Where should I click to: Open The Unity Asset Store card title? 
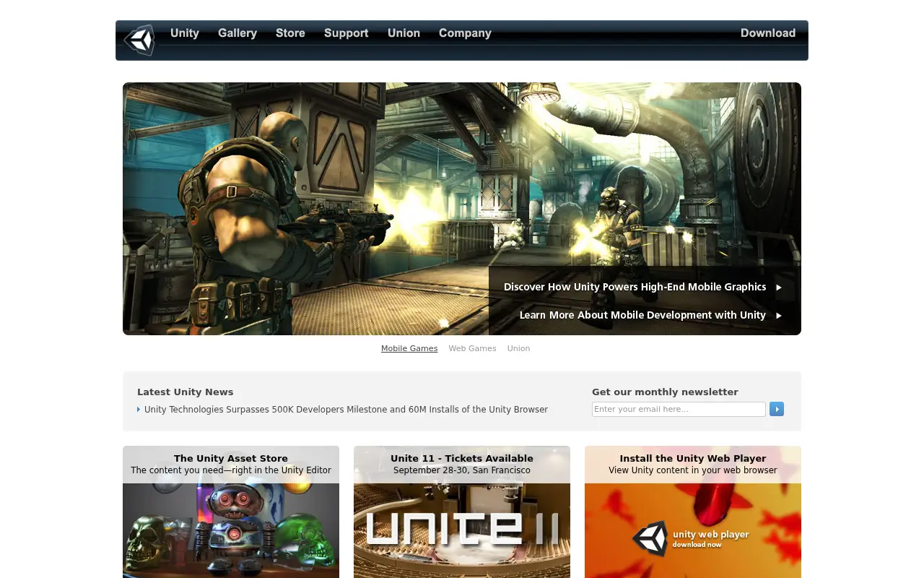tap(231, 458)
